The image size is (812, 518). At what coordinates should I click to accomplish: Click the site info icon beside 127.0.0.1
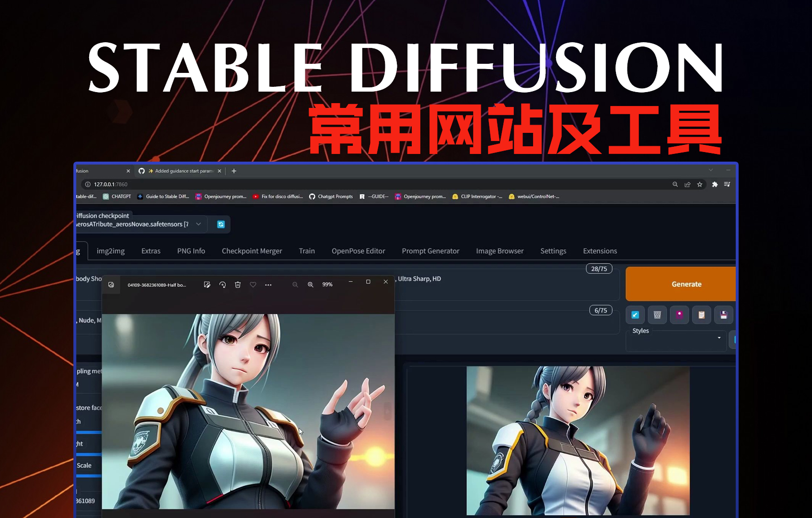[88, 184]
